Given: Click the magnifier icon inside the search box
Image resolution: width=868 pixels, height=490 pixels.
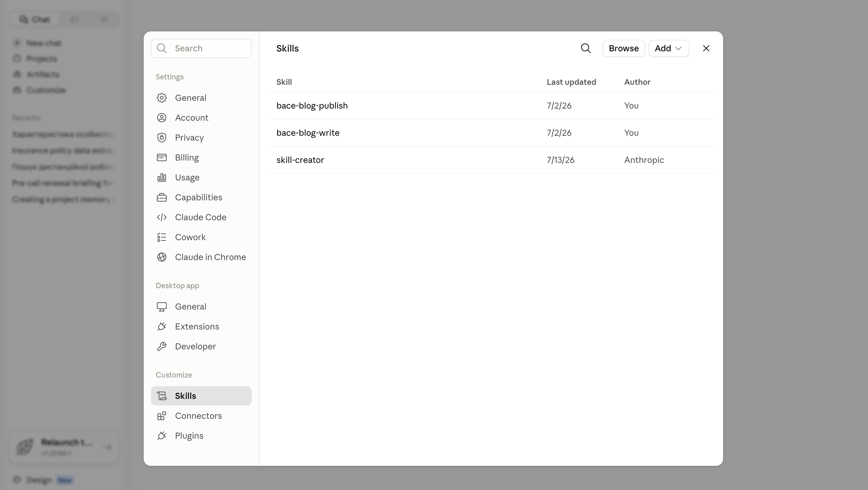Looking at the screenshot, I should click(x=162, y=48).
